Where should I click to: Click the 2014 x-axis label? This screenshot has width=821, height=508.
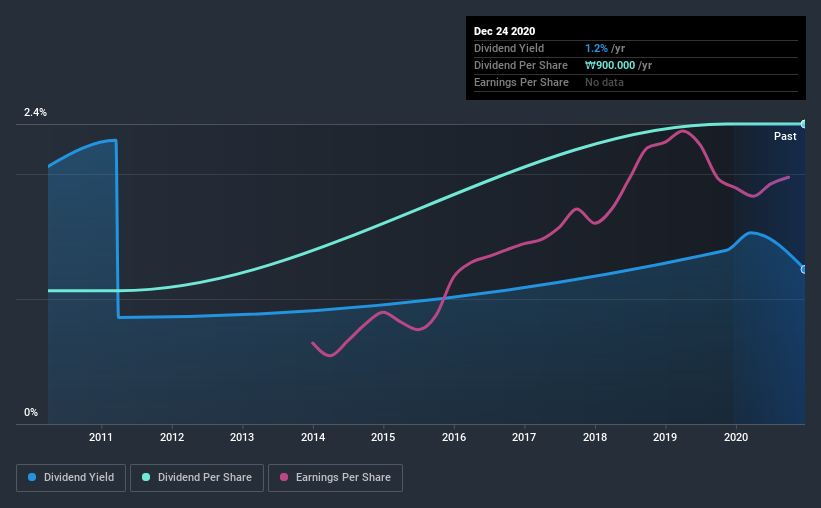(x=313, y=437)
